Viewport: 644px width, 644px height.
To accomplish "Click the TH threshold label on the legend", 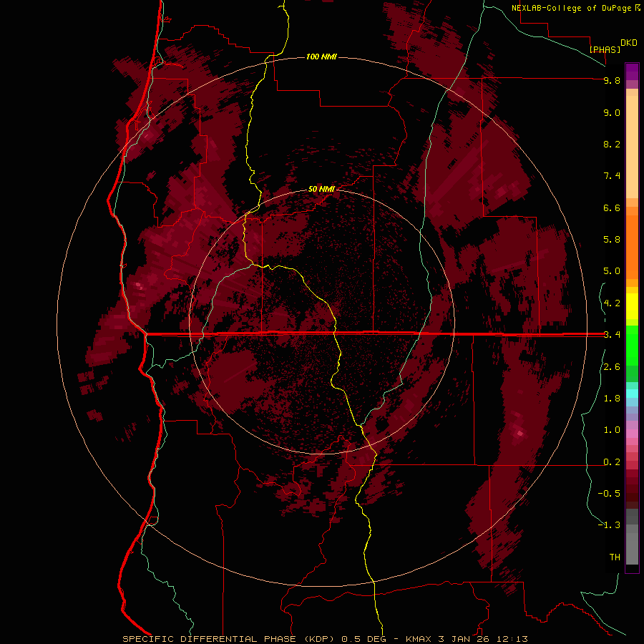I will 615,557.
